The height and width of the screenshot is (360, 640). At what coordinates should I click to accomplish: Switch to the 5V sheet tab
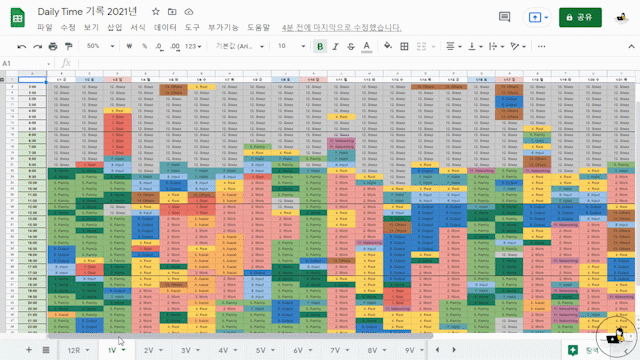[260, 350]
